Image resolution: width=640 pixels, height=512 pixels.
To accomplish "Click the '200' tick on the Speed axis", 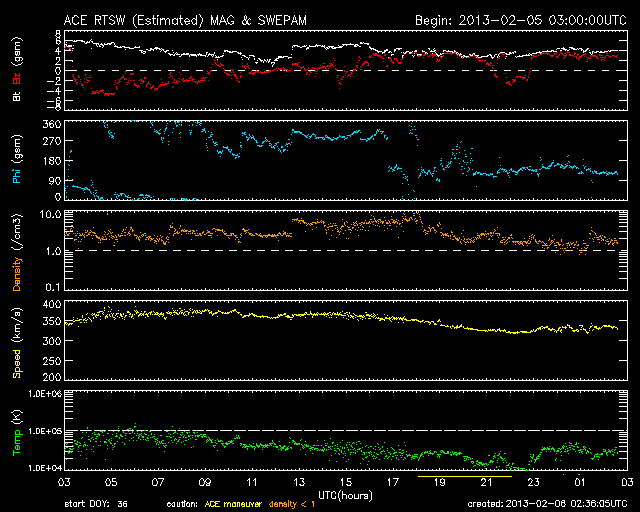I will 52,376.
